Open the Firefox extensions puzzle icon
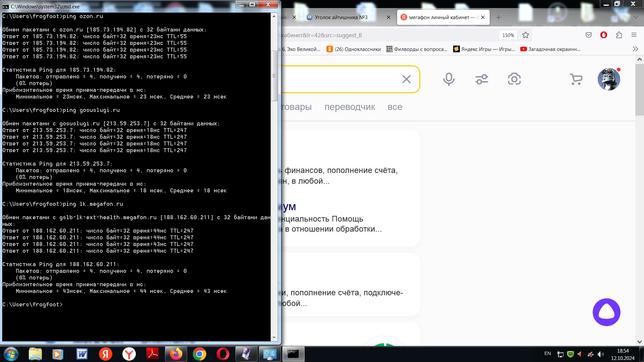Image resolution: width=644 pixels, height=362 pixels. tap(619, 35)
